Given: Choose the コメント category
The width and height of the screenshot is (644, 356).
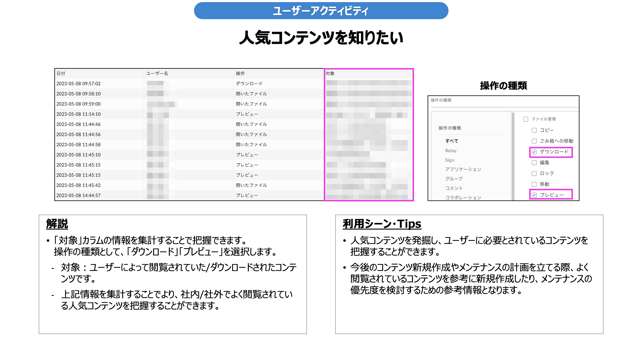Looking at the screenshot, I should point(454,188).
